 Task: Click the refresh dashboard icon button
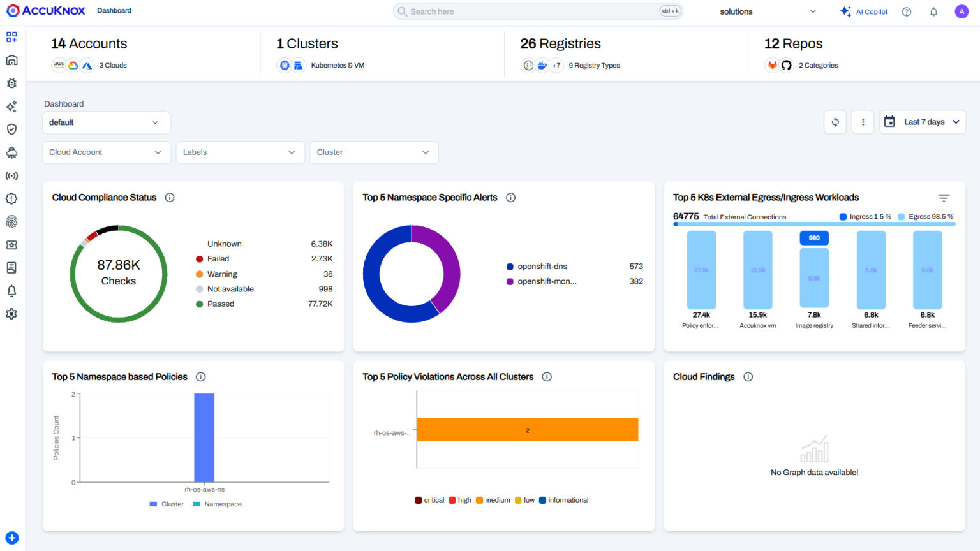tap(835, 122)
